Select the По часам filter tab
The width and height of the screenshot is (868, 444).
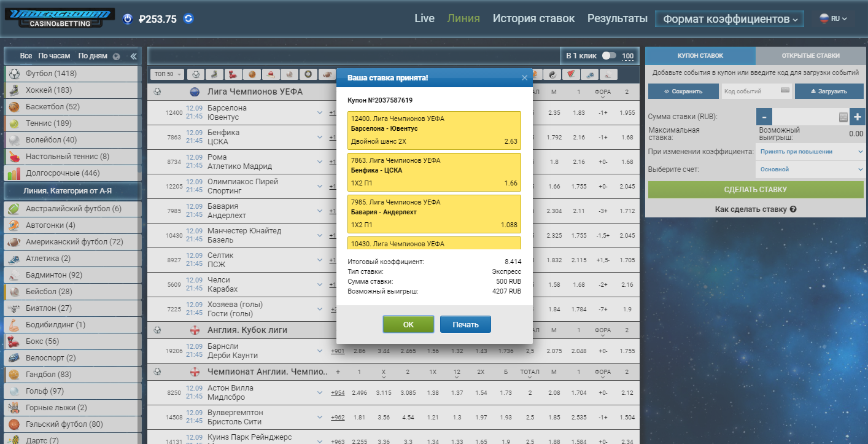(x=54, y=56)
